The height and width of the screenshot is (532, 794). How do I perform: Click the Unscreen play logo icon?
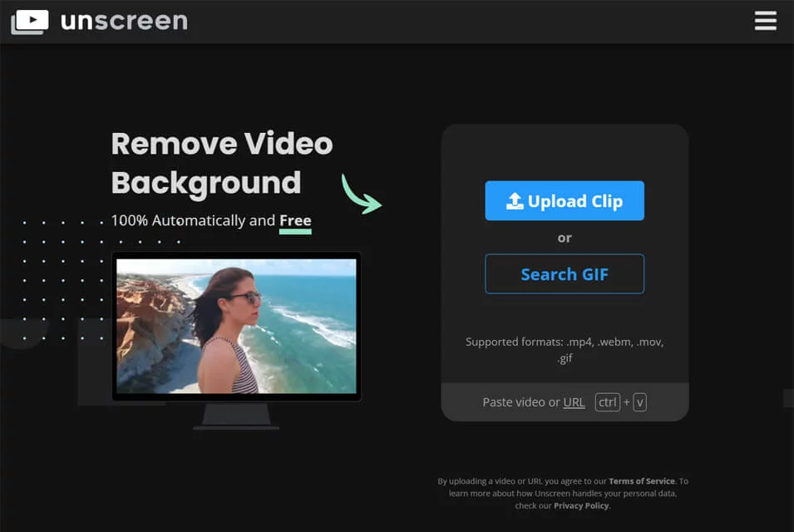click(x=30, y=22)
